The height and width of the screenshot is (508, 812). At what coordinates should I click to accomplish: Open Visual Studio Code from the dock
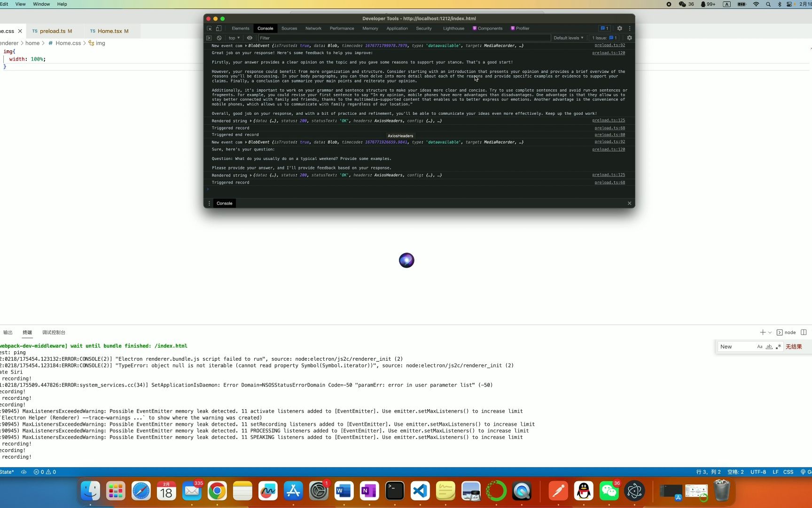coord(420,491)
